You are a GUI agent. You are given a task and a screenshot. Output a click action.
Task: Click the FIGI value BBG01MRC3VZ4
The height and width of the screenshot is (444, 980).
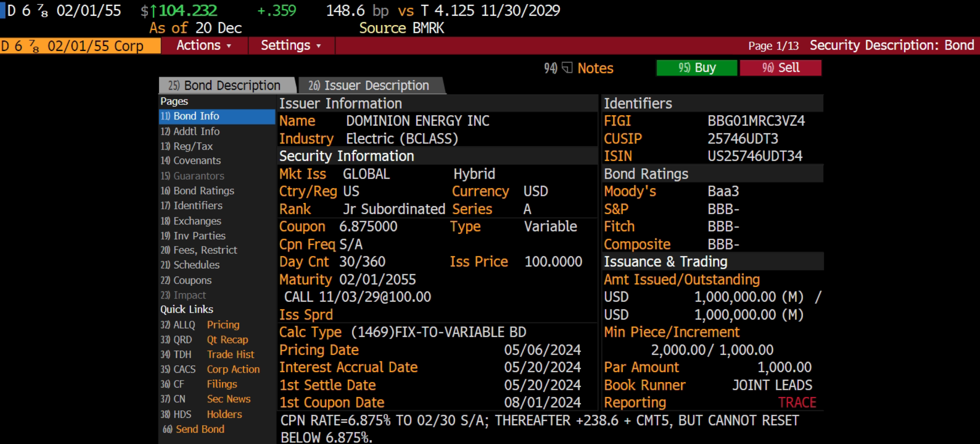click(756, 121)
